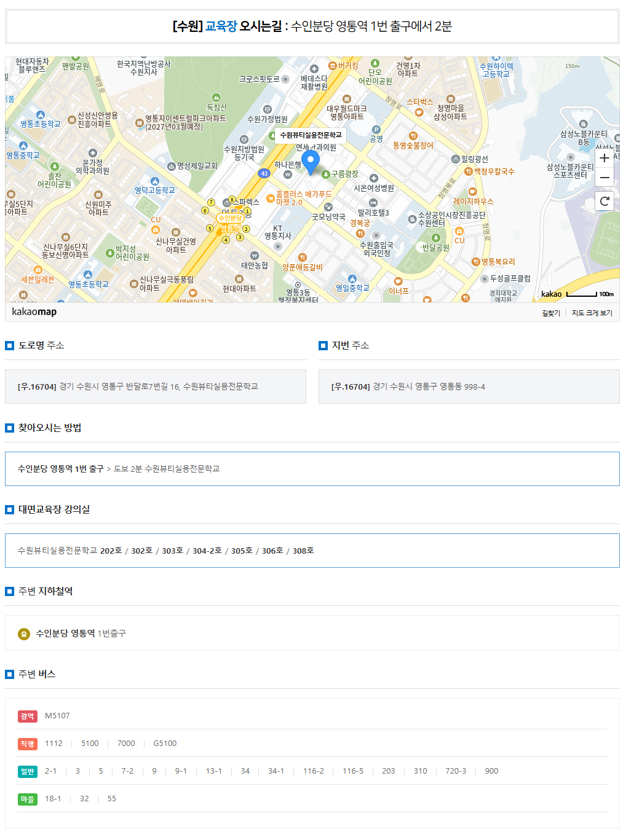Open the 길찾기 directions link
626x840 pixels.
click(x=550, y=313)
